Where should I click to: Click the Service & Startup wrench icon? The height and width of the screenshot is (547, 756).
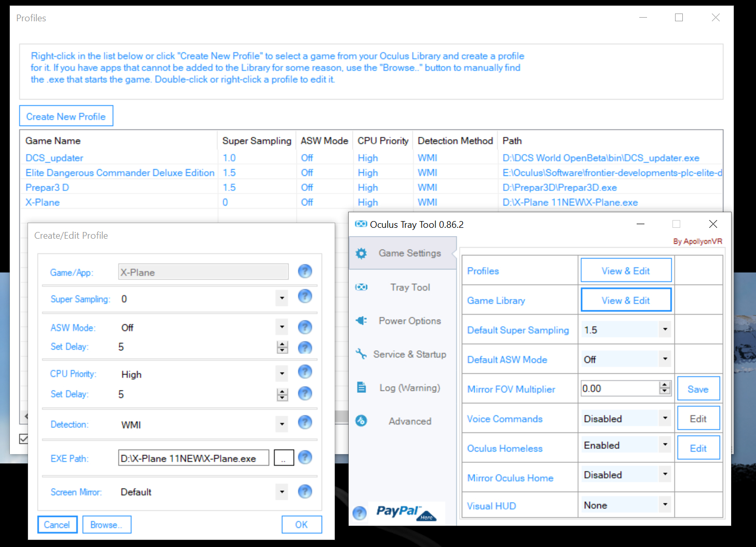coord(361,354)
